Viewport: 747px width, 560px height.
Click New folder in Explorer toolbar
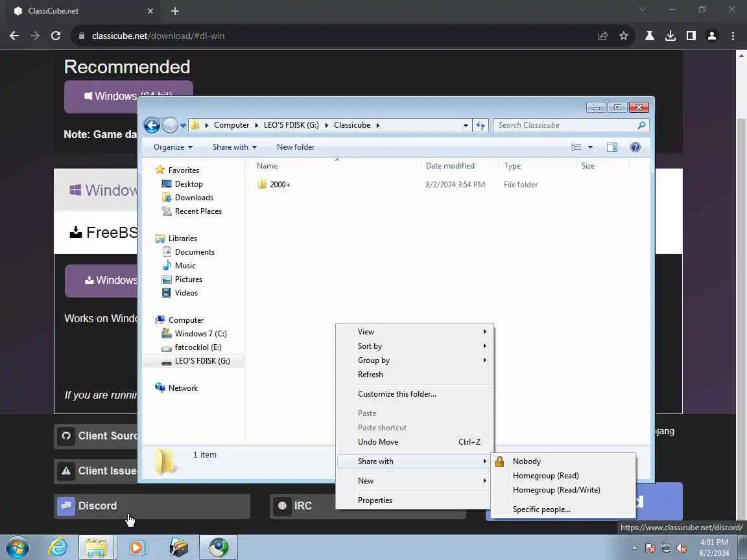tap(296, 147)
